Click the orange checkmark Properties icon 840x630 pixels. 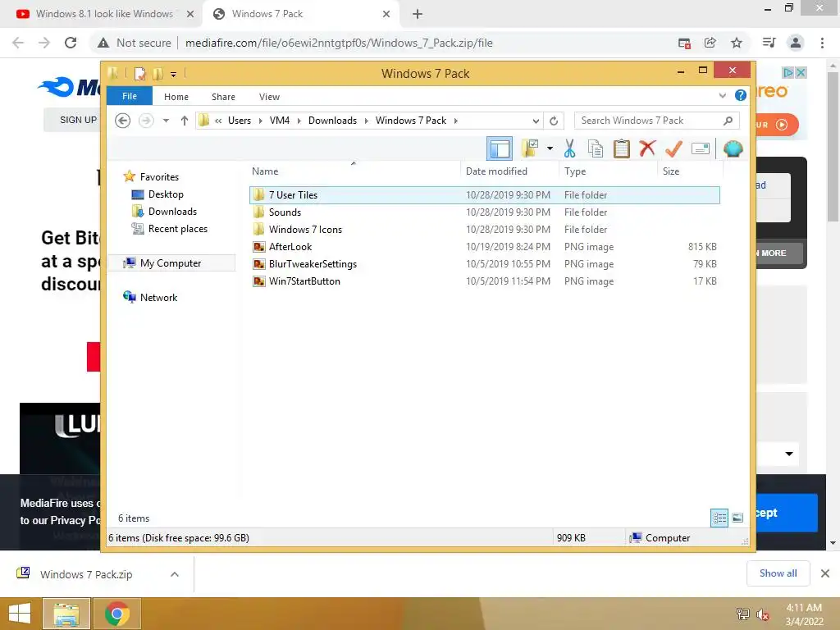[673, 148]
